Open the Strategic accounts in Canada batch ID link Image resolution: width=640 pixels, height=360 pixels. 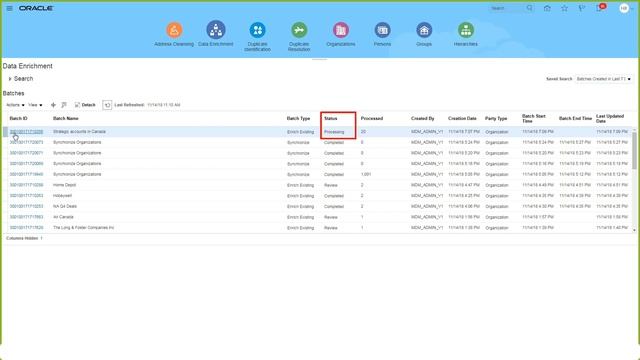coord(26,132)
